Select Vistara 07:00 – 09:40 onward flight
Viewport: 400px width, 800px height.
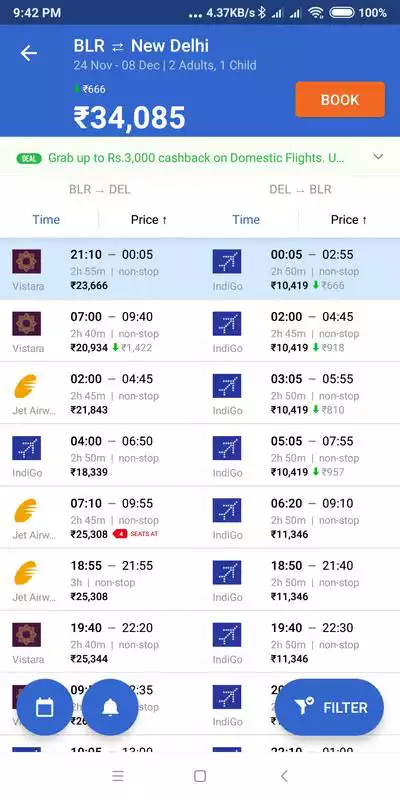tap(100, 331)
